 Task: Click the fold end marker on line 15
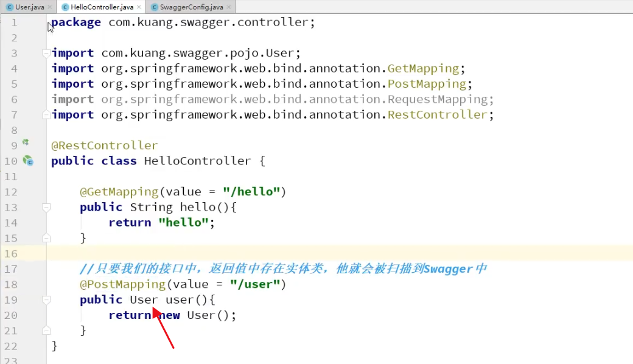46,238
